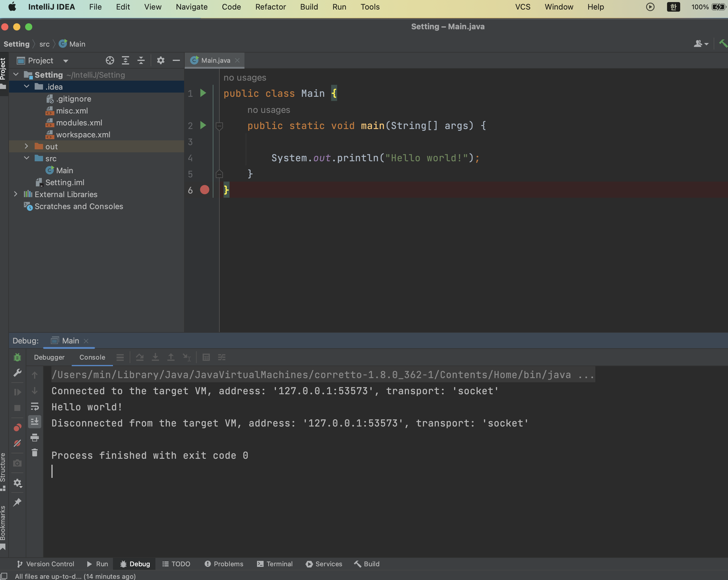
Task: Click run gutter arrow beside main method
Action: (203, 125)
